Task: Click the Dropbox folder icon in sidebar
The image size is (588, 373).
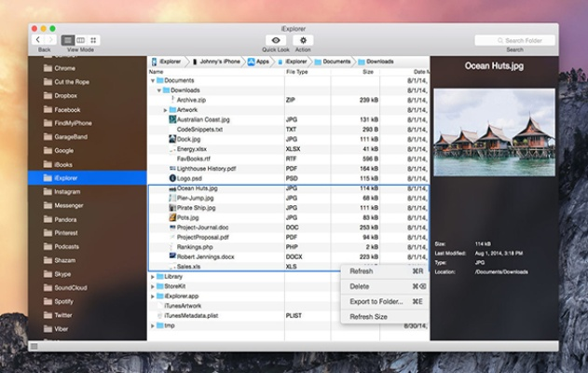Action: click(x=46, y=95)
